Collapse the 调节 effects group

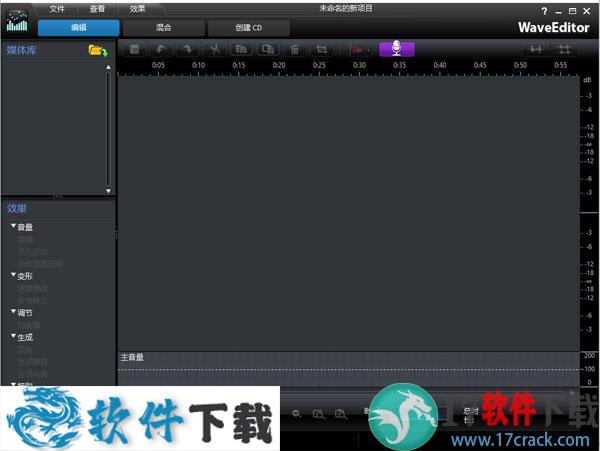(13, 312)
